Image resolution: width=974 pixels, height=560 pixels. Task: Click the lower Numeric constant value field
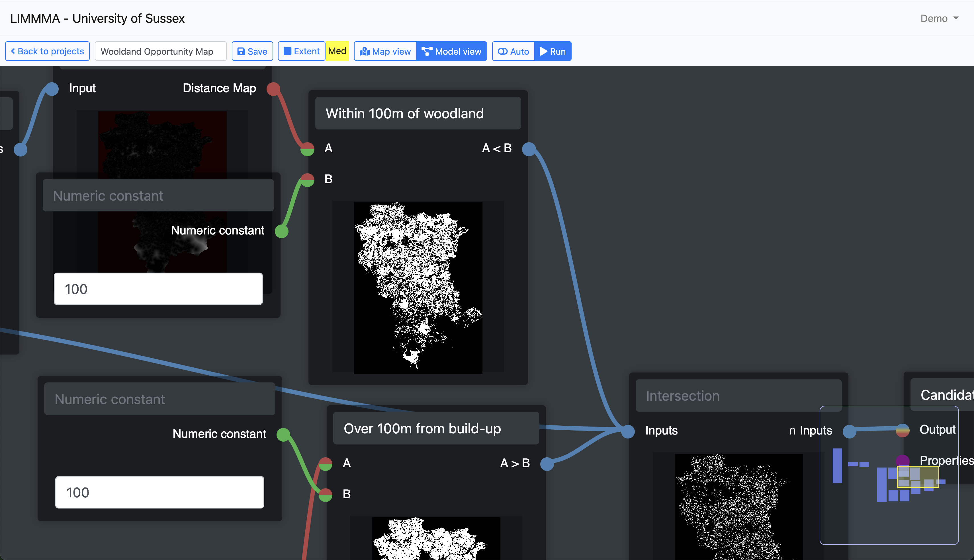coord(160,492)
